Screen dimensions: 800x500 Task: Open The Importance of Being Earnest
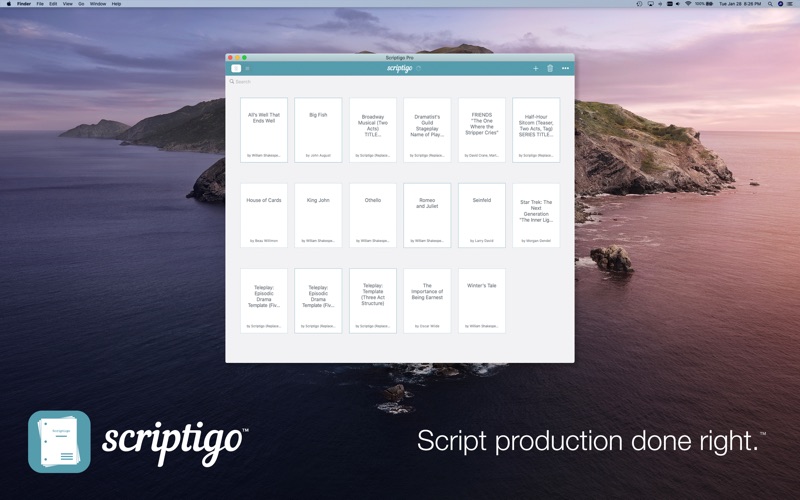coord(427,301)
